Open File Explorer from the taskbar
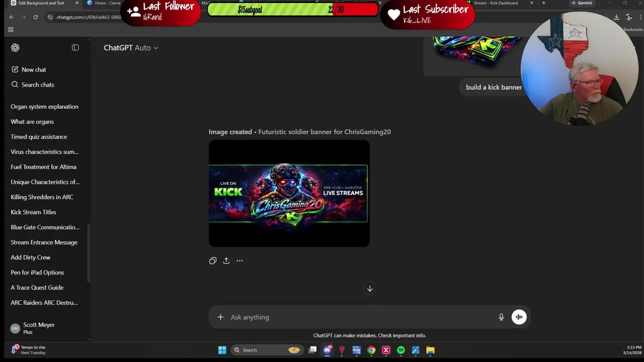 click(x=430, y=350)
